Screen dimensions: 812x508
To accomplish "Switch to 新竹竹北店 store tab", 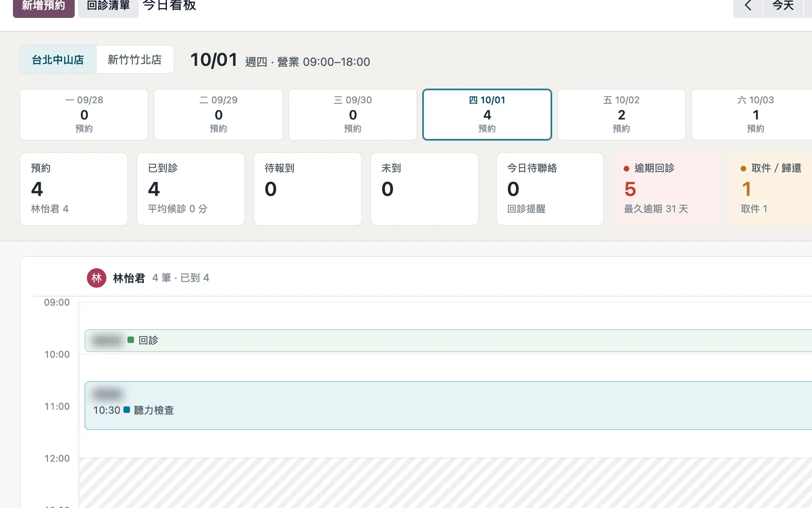I will click(x=135, y=60).
